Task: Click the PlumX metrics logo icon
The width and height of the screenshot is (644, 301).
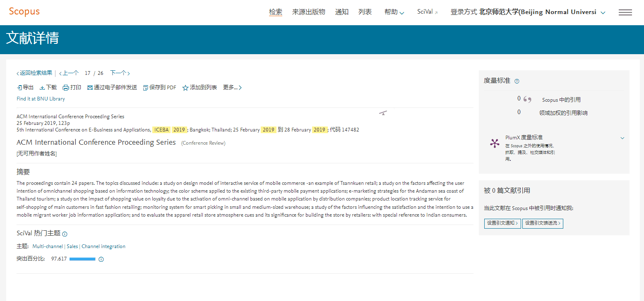Action: 495,143
